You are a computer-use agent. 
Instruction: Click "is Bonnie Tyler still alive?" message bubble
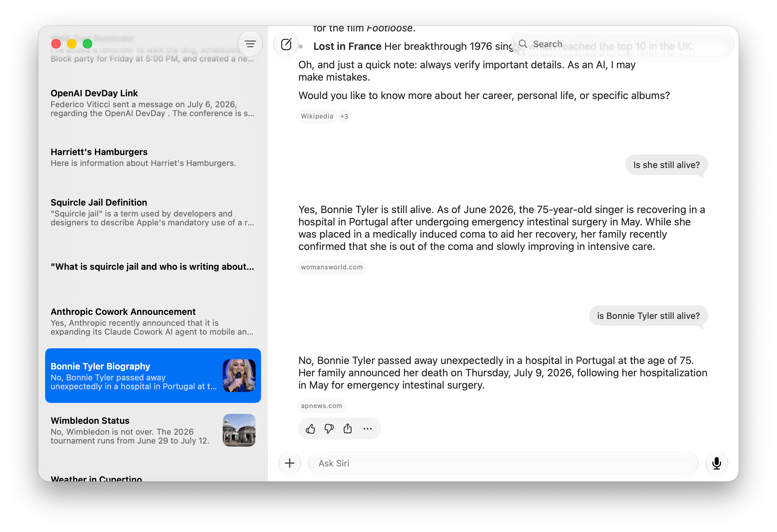pyautogui.click(x=648, y=316)
